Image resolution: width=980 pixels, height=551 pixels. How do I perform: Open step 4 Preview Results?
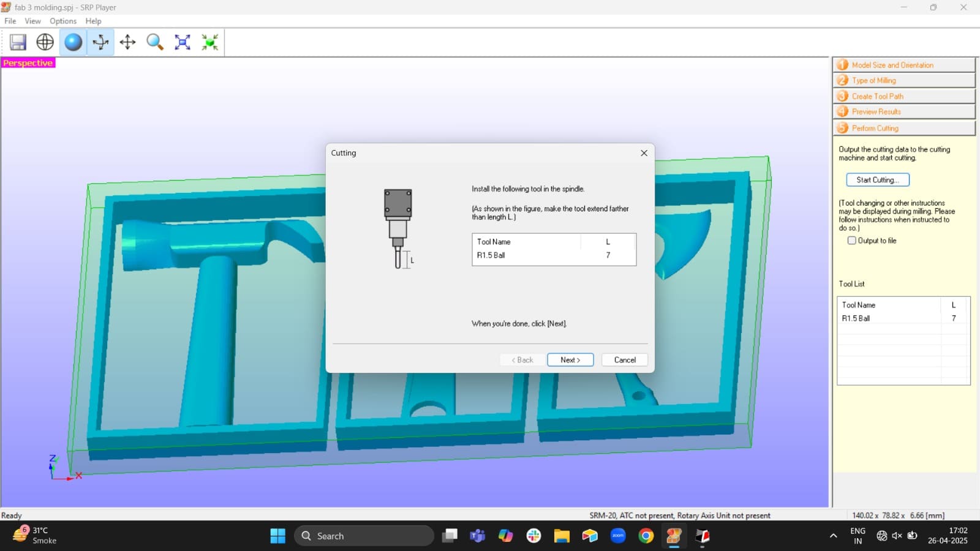tap(903, 111)
